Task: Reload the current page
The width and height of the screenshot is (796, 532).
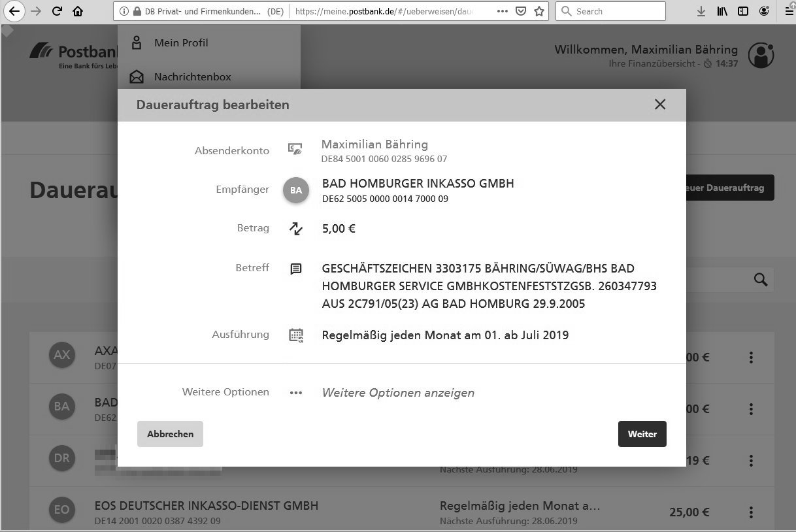Action: coord(57,11)
